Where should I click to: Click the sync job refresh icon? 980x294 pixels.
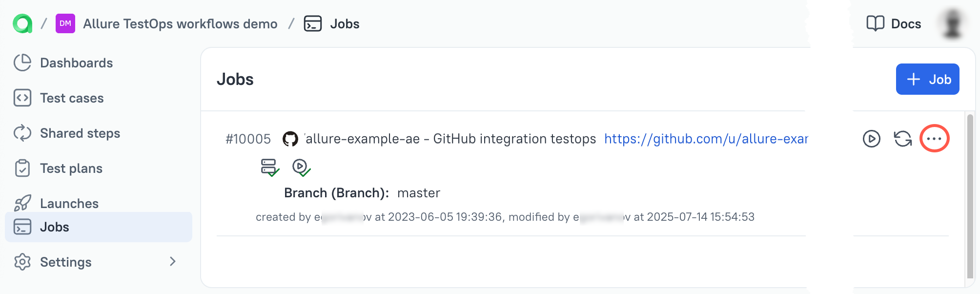pyautogui.click(x=902, y=139)
